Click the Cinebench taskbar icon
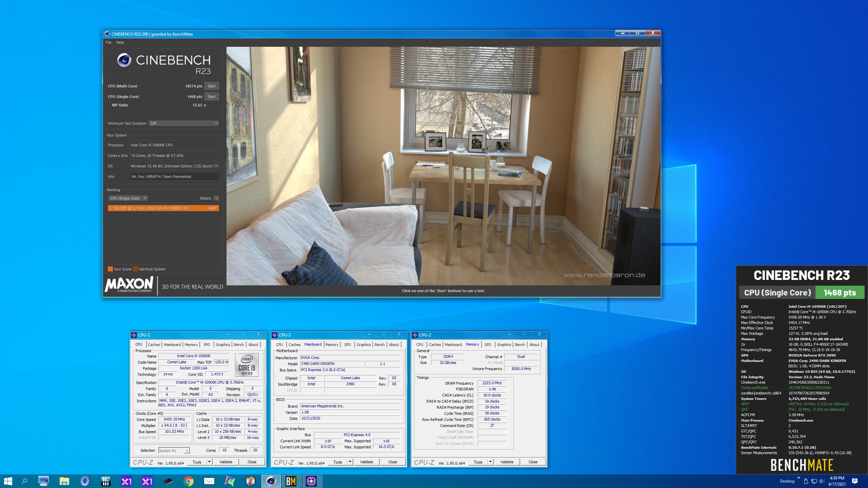Image resolution: width=868 pixels, height=488 pixels. 271,481
